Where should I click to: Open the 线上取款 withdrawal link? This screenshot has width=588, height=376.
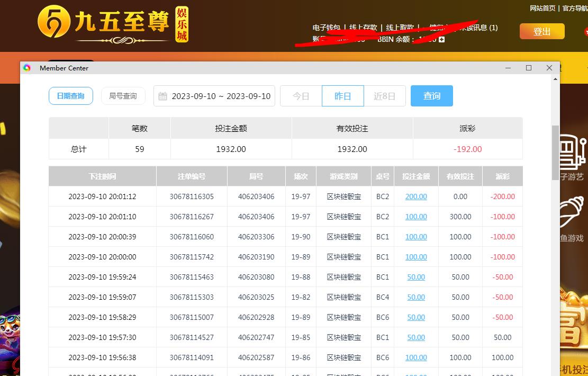click(x=401, y=28)
